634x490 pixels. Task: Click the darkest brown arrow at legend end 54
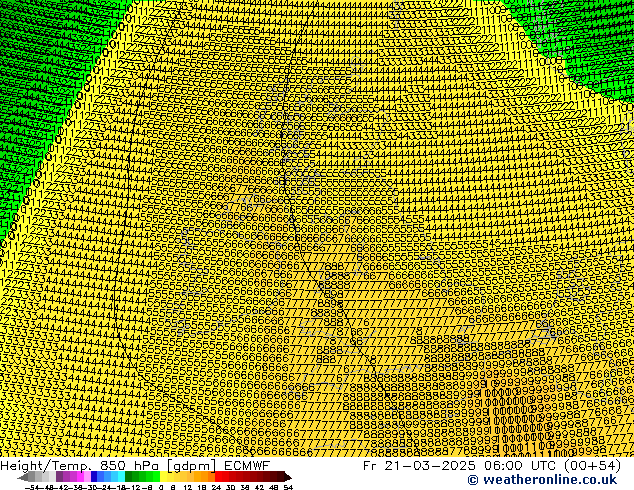click(288, 477)
